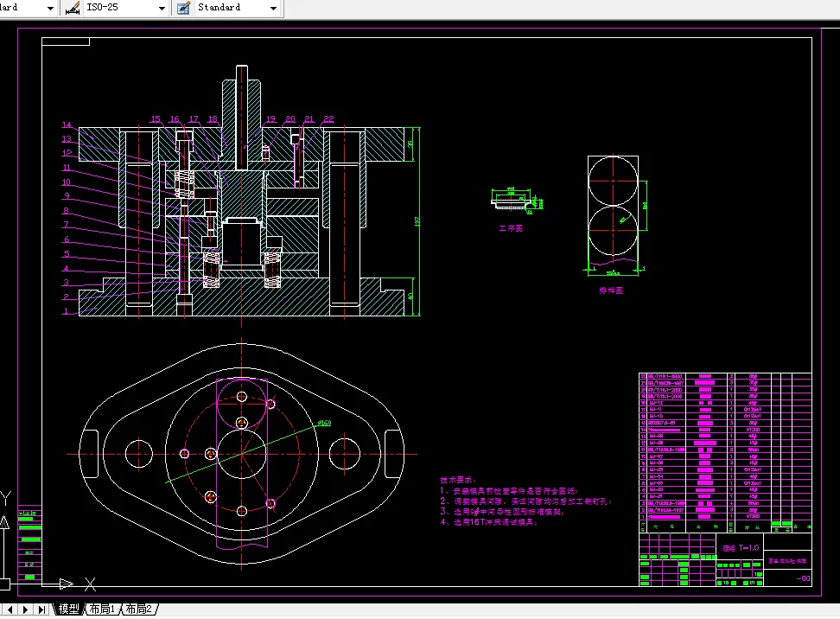This screenshot has height=619, width=840.
Task: Select part balloon number 4
Action: [x=66, y=269]
